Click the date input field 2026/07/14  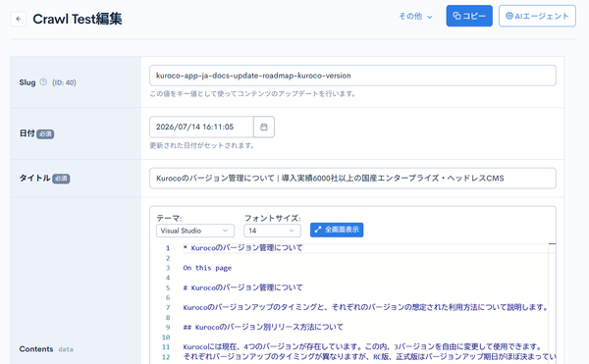[x=201, y=127]
